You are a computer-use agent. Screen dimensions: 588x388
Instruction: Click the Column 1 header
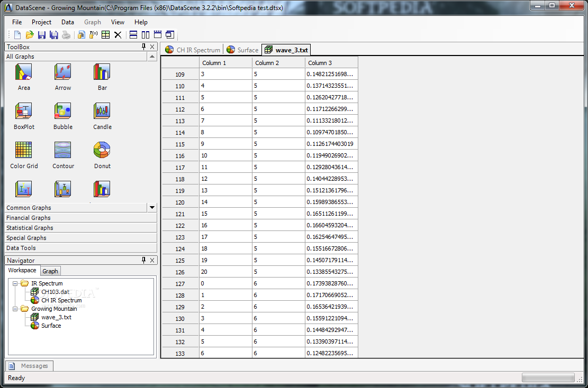tap(225, 62)
